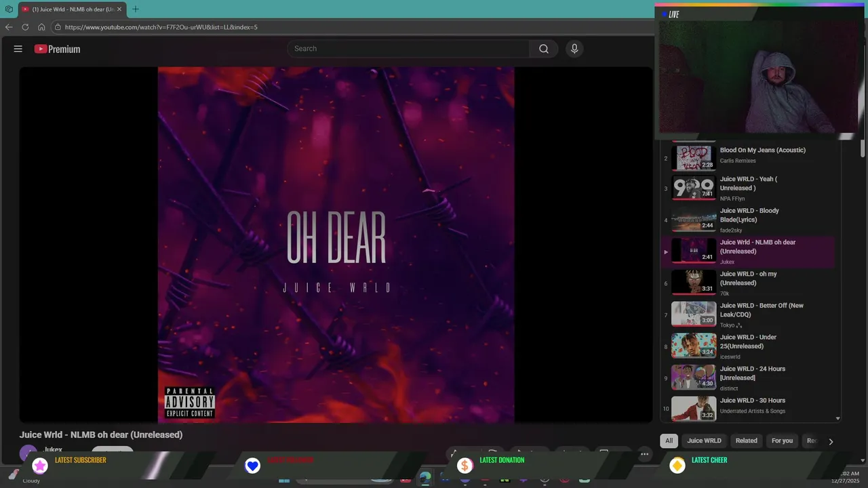Click 'Underrated Artists & Songs' channel name

point(753,411)
